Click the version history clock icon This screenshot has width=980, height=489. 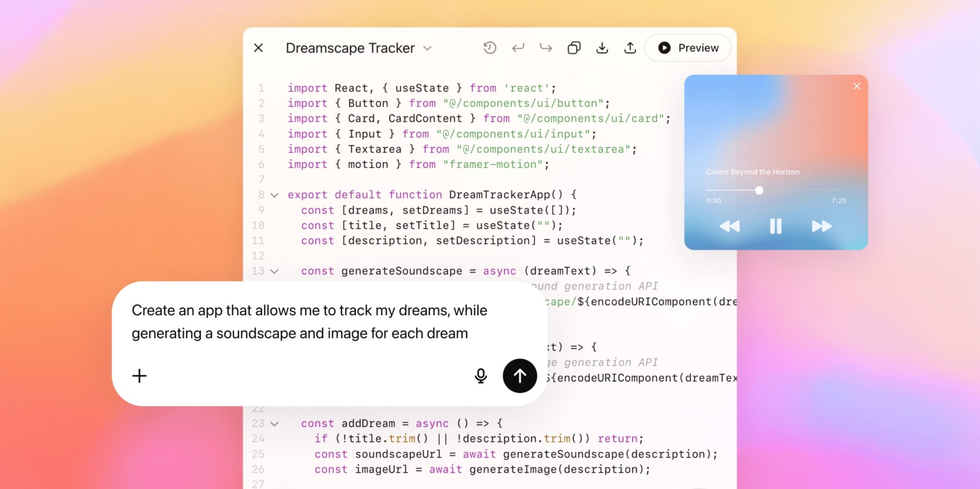click(490, 48)
